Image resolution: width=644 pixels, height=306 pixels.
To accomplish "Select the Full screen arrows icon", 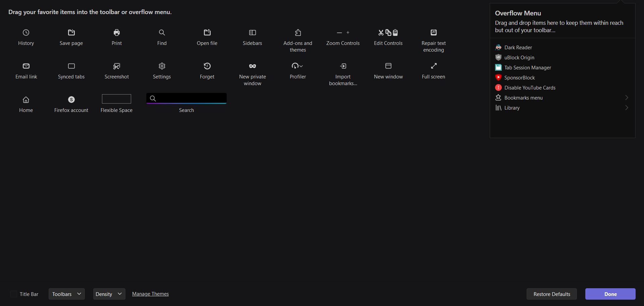I will [x=434, y=66].
